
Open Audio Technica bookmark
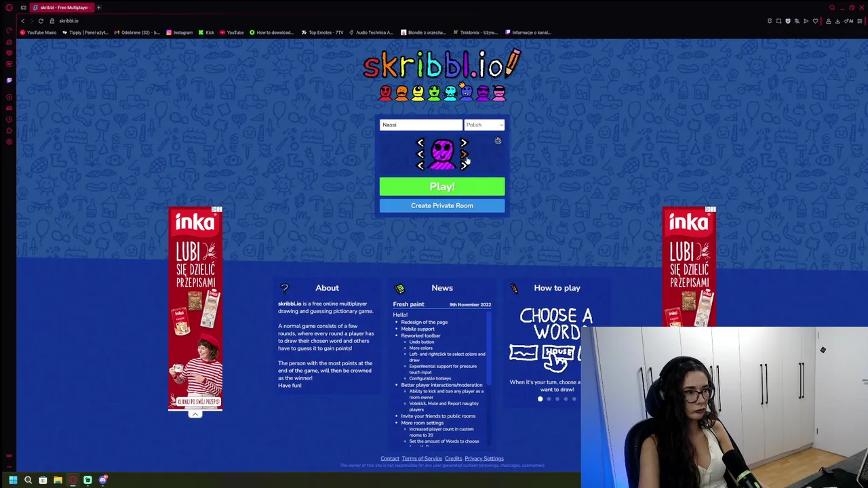tap(371, 33)
